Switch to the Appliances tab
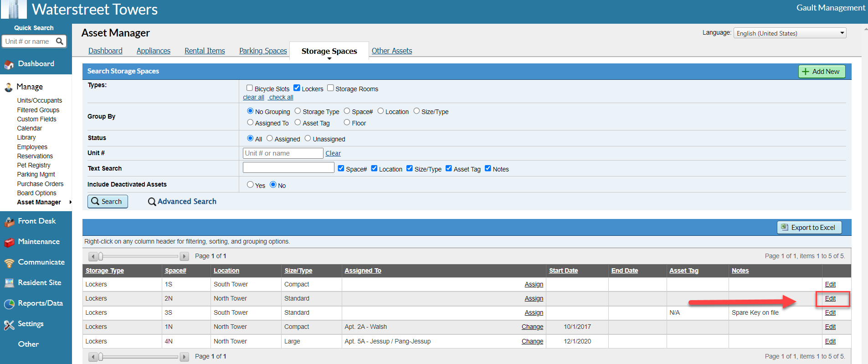The height and width of the screenshot is (364, 868). point(154,51)
